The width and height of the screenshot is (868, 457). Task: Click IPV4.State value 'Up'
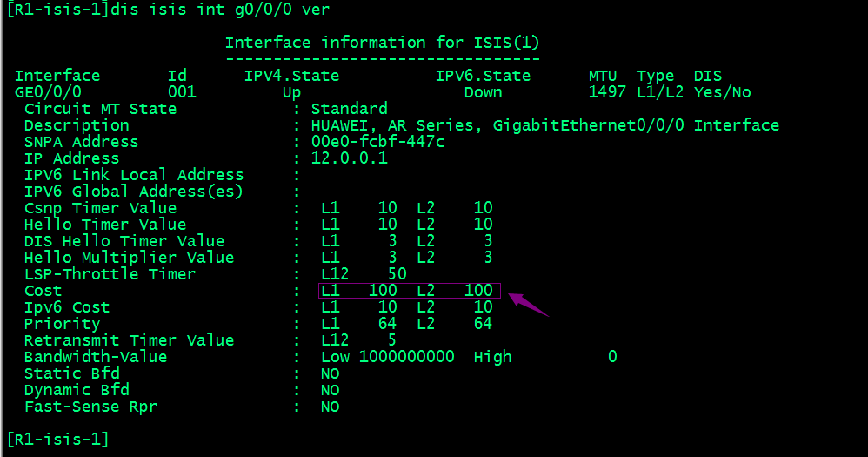291,92
